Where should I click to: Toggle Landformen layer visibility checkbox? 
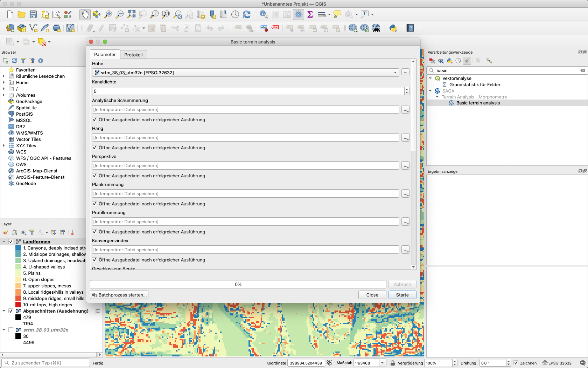(11, 242)
